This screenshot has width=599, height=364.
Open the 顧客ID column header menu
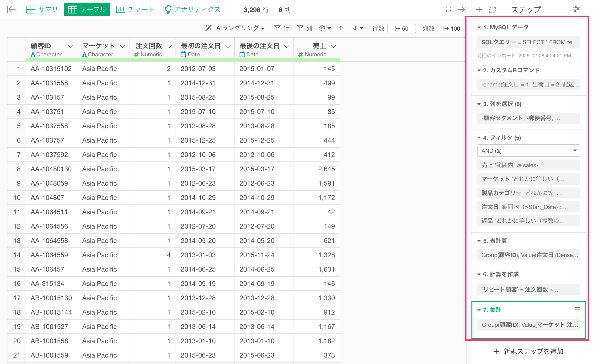pos(70,46)
